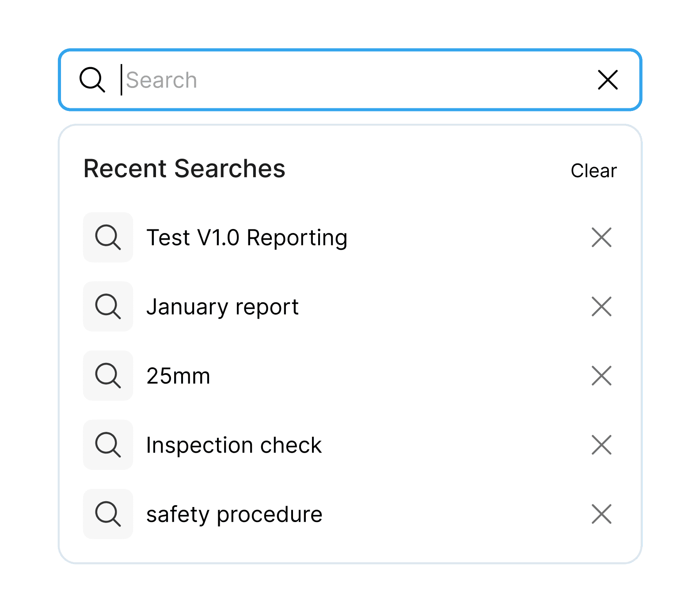This screenshot has width=700, height=610.
Task: Select the Test V1.0 Reporting recent search
Action: tap(247, 238)
